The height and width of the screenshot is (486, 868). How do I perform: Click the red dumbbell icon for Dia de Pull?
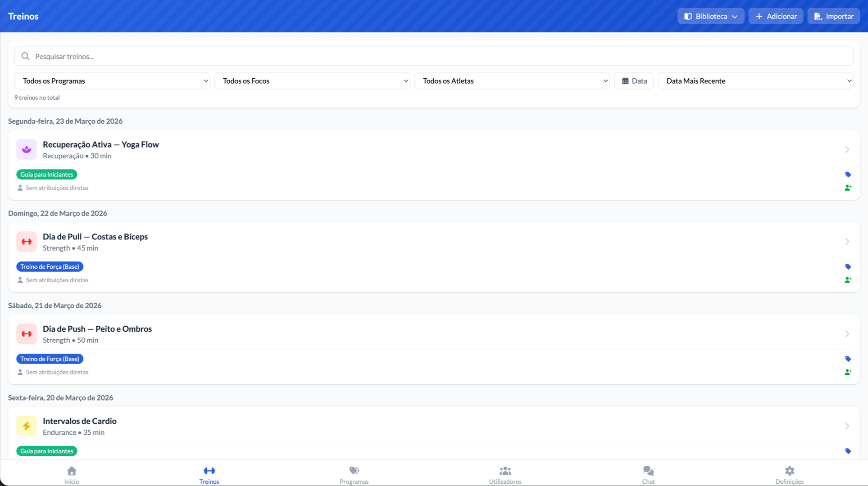click(x=27, y=242)
